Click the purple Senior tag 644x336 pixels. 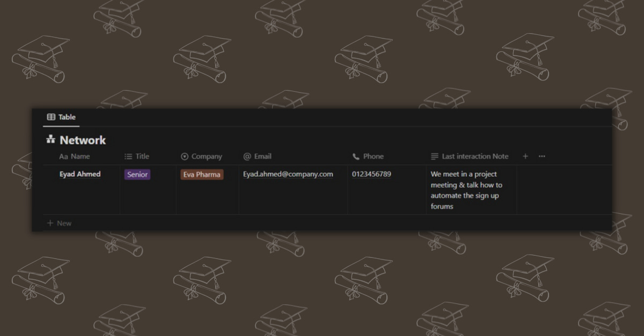[137, 175]
